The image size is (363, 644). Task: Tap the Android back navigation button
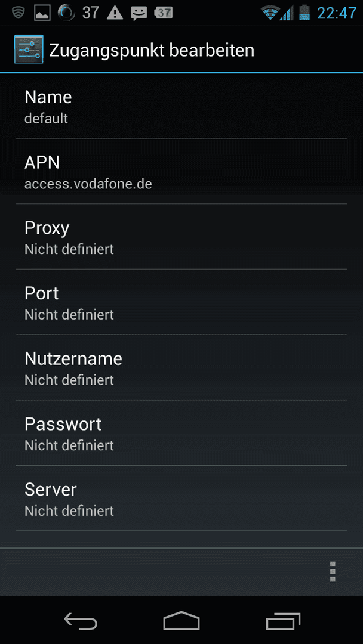coord(81,620)
